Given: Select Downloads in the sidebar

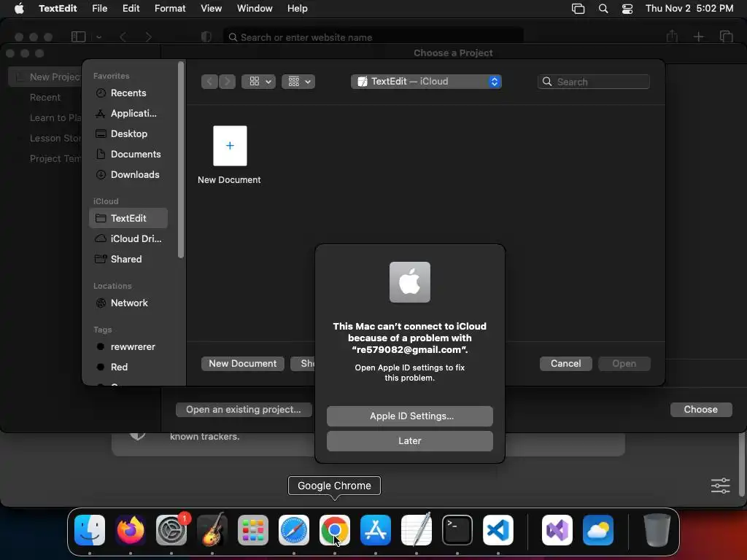Looking at the screenshot, I should [128, 175].
